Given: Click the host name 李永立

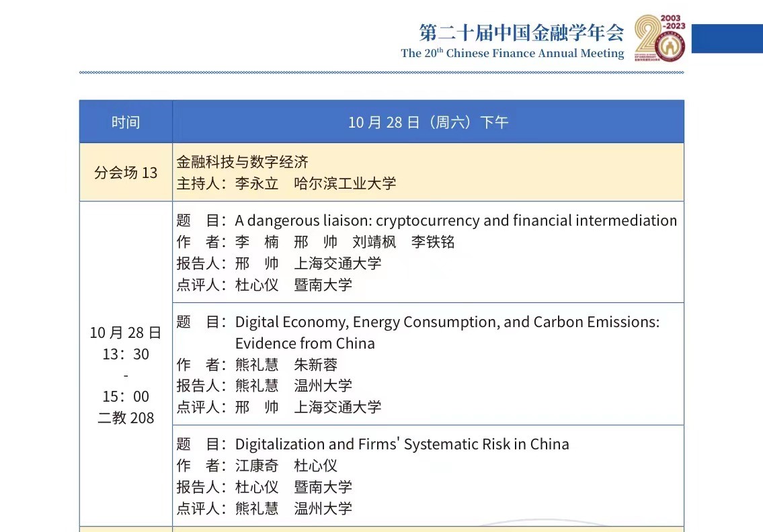Looking at the screenshot, I should pos(256,183).
